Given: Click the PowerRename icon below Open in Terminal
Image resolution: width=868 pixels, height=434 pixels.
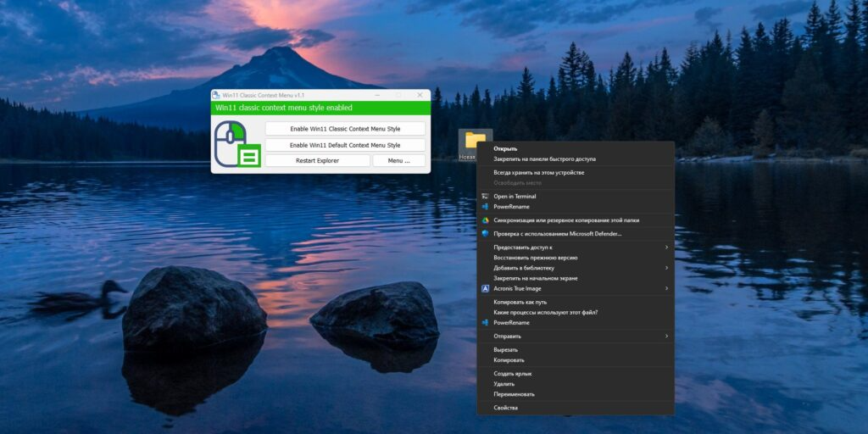Looking at the screenshot, I should (x=486, y=206).
